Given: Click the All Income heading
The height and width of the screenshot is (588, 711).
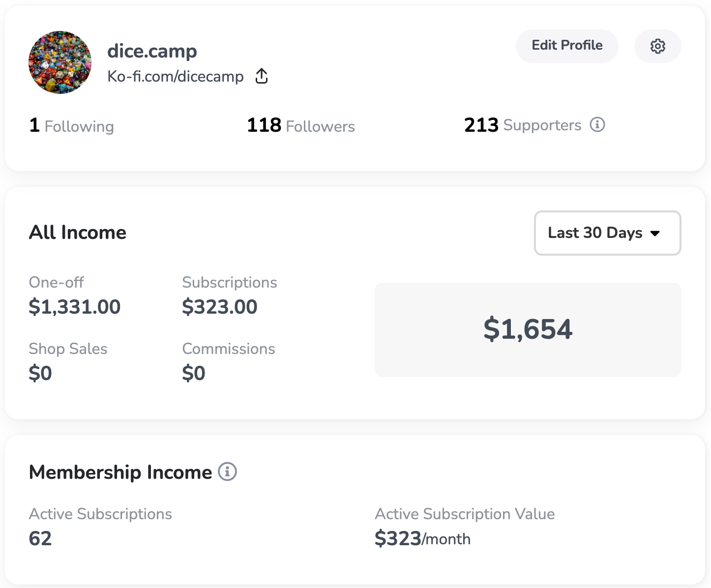Looking at the screenshot, I should tap(78, 232).
